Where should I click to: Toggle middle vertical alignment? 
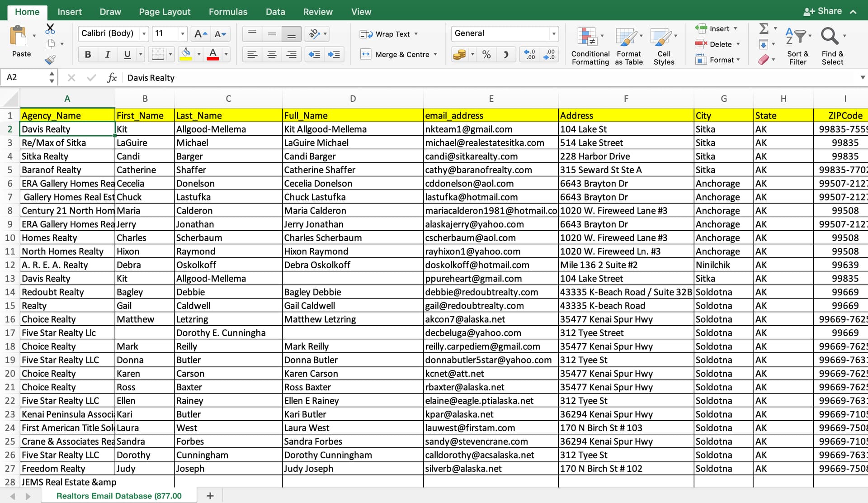click(272, 34)
